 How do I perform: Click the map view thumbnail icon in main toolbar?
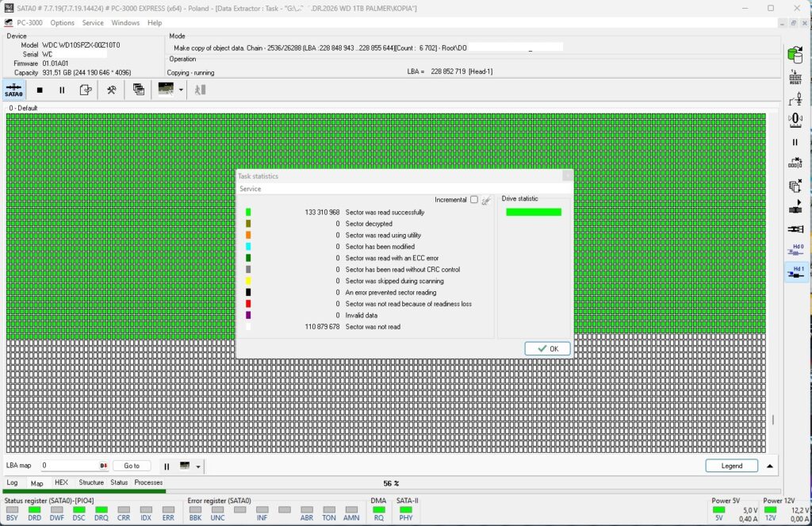[166, 89]
